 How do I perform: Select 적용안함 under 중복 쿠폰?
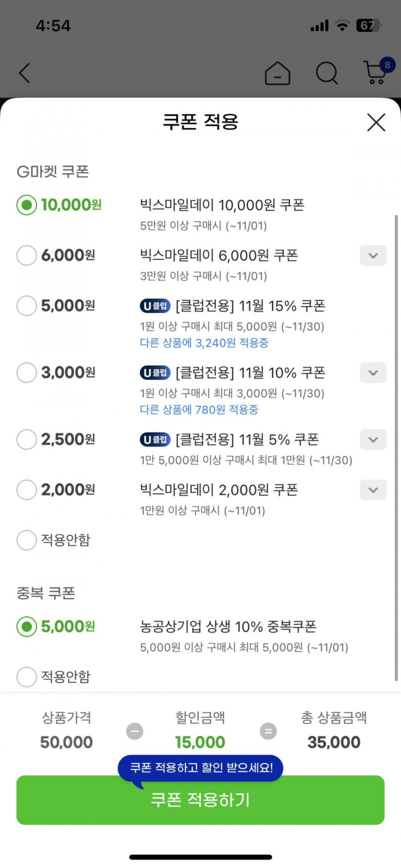tap(27, 677)
